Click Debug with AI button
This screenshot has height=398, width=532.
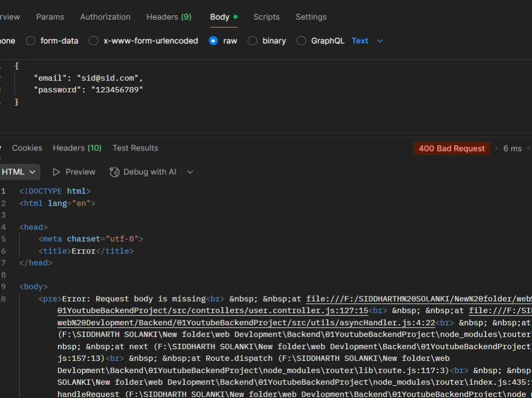point(143,172)
